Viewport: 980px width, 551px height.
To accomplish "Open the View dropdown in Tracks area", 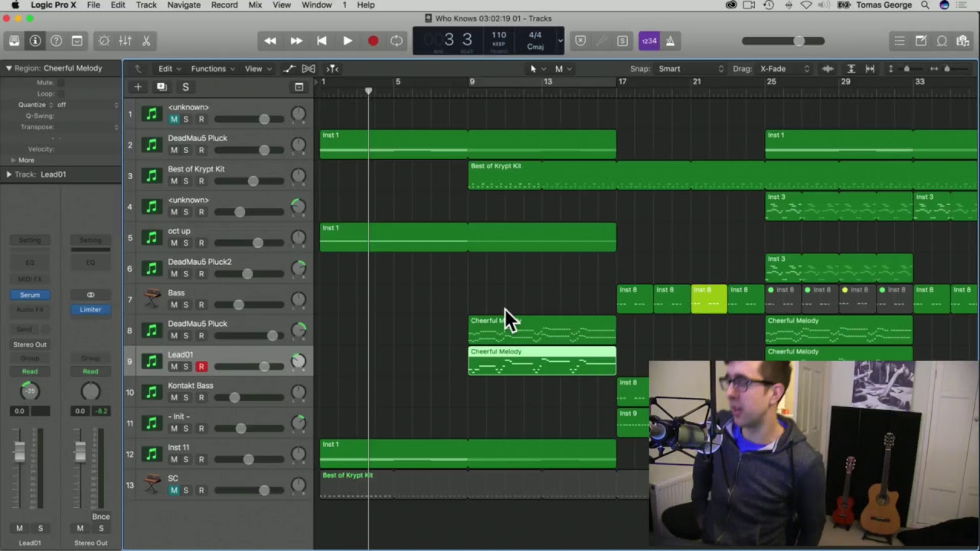I will (257, 68).
